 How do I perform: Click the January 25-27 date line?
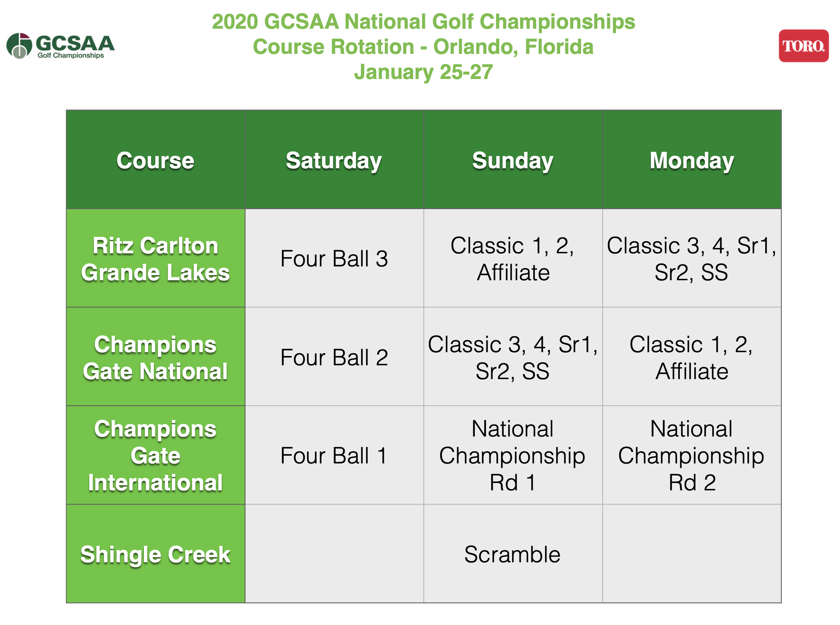423,72
